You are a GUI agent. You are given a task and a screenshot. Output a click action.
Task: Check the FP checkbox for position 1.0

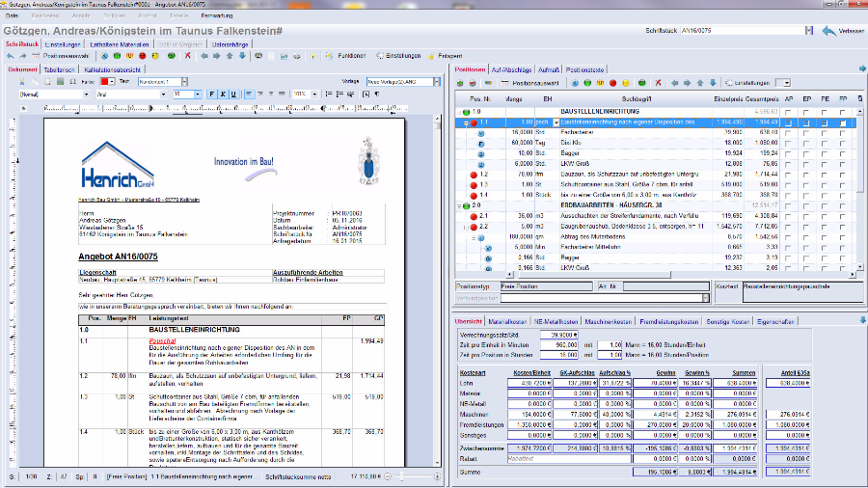(843, 113)
